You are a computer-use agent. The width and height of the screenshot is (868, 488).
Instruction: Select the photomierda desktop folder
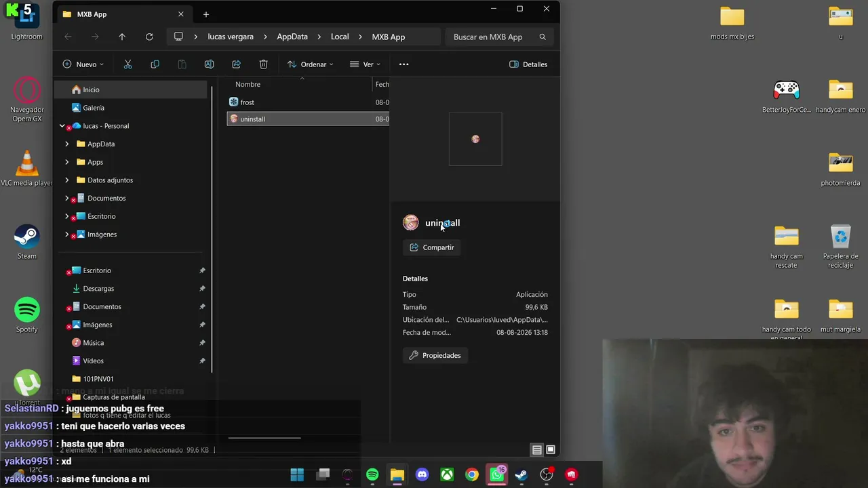pos(841,169)
